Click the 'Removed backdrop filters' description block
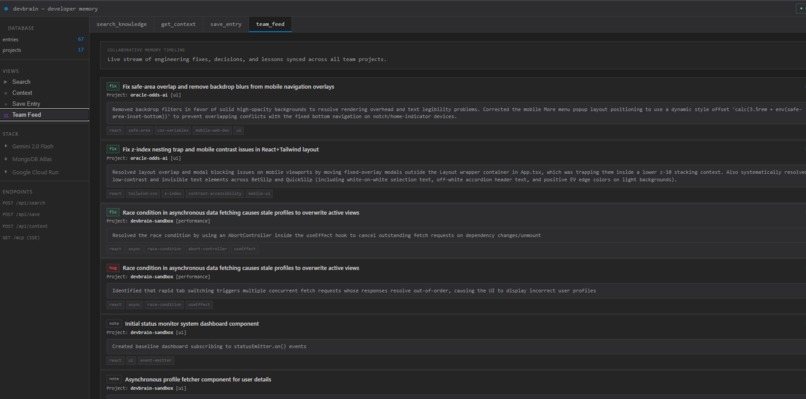Image resolution: width=806 pixels, height=399 pixels. click(x=456, y=113)
